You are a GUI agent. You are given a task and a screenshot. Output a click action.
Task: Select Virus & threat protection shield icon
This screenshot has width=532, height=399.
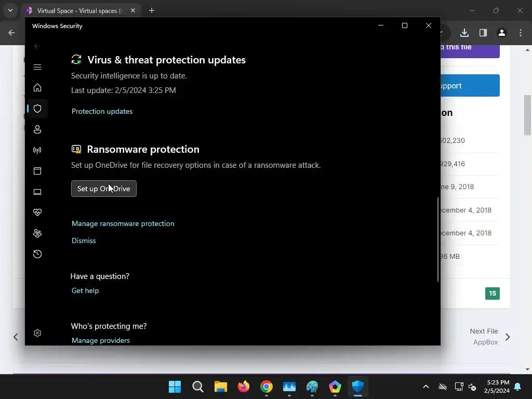click(x=37, y=109)
